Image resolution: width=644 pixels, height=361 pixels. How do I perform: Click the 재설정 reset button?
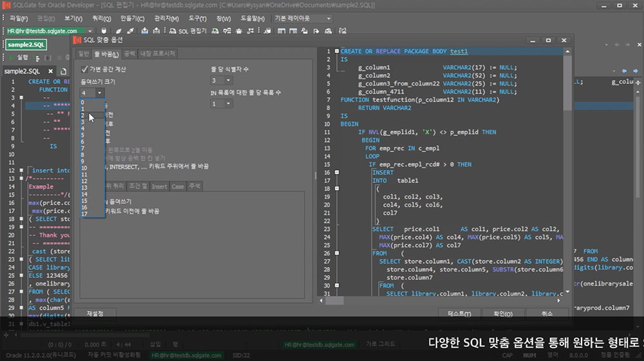pyautogui.click(x=95, y=313)
